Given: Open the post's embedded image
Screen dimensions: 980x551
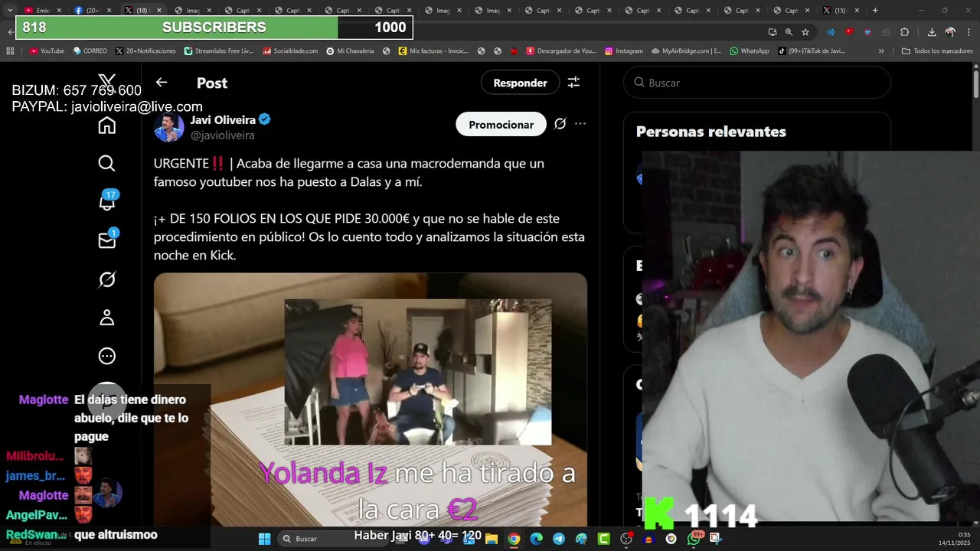Looking at the screenshot, I should (x=371, y=399).
